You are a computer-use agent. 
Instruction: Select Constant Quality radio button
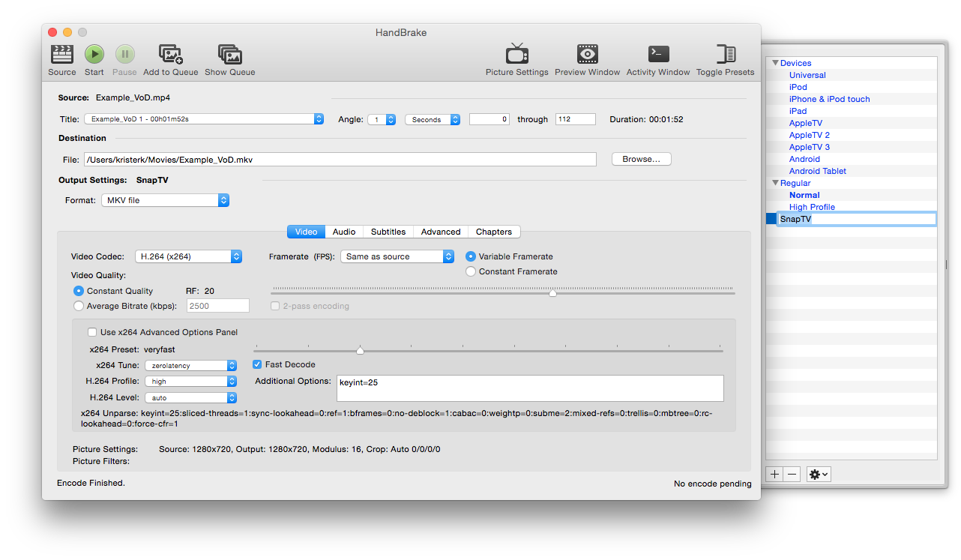click(x=79, y=291)
